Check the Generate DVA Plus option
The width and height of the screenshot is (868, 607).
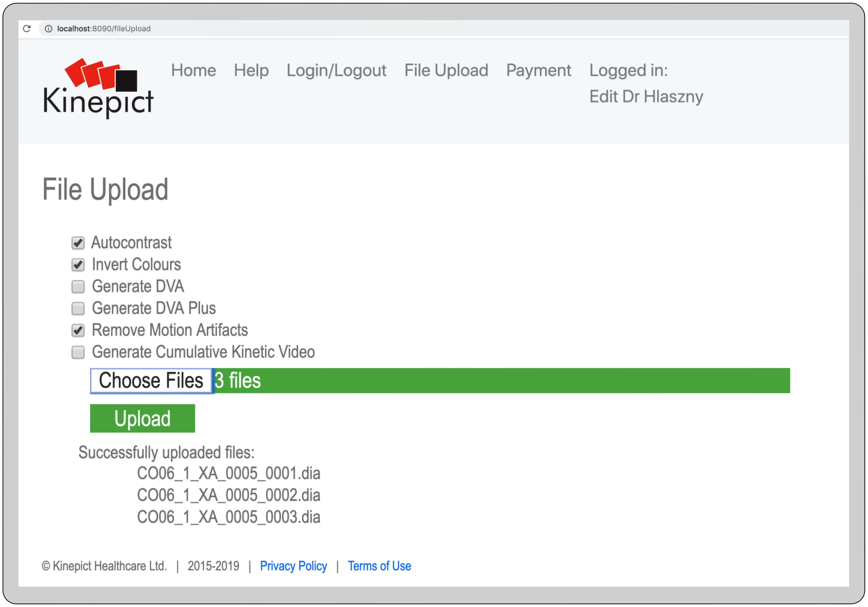point(78,309)
